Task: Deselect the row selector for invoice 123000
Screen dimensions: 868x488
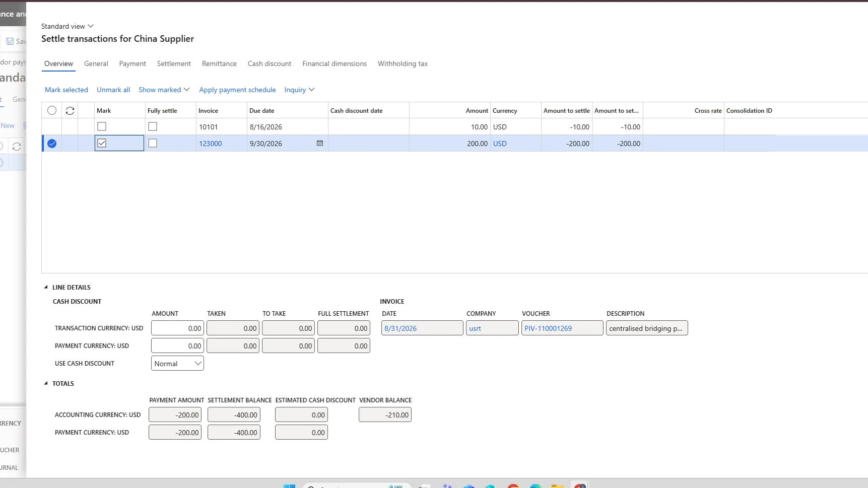Action: 52,144
